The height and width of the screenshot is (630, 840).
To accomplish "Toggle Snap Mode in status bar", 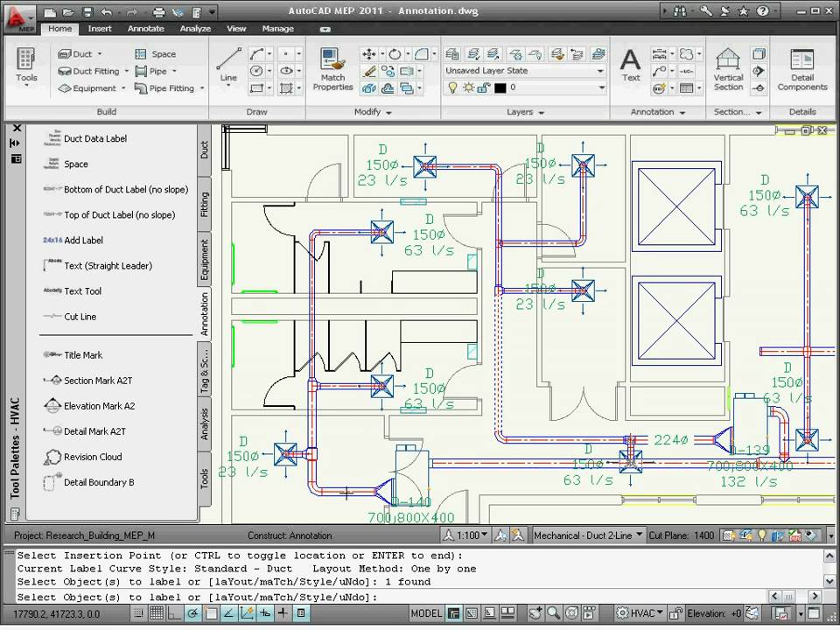I will pos(139,612).
